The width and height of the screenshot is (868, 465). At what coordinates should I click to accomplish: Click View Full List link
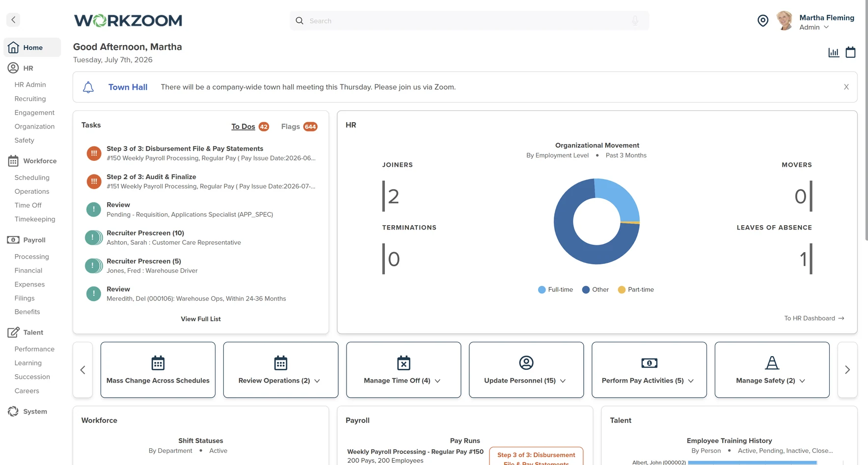(201, 319)
